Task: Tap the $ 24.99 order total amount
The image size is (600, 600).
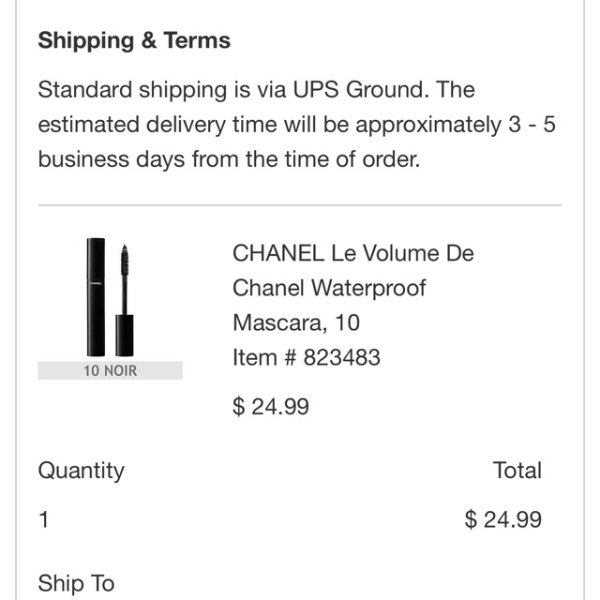Action: coord(503,520)
